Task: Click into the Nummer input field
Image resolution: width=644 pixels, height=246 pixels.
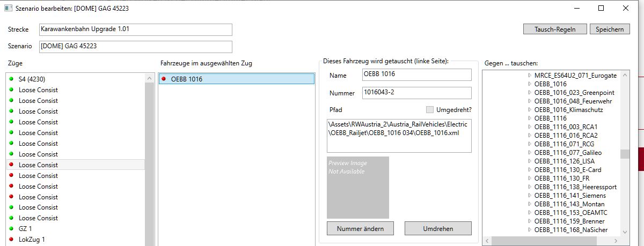Action: tap(416, 93)
